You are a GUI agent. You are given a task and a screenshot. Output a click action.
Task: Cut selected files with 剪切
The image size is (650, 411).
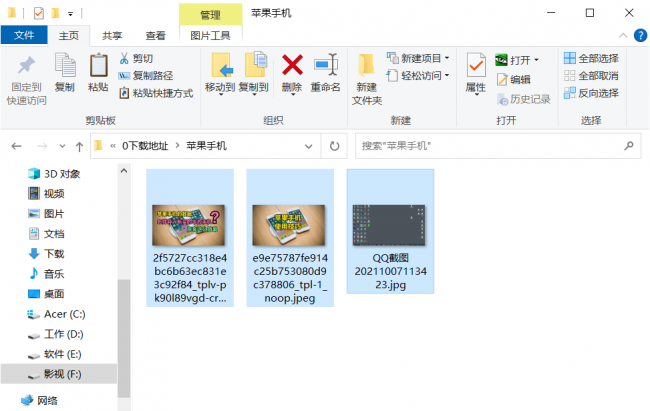click(136, 58)
